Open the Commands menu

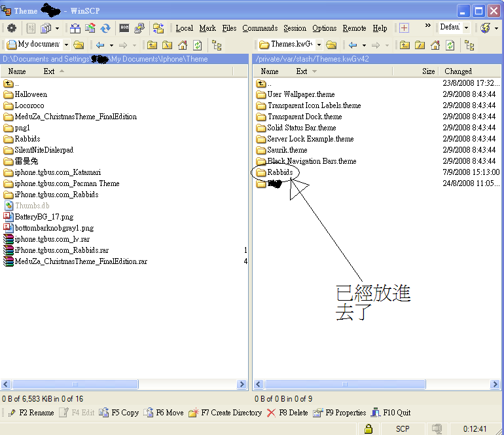(x=260, y=28)
